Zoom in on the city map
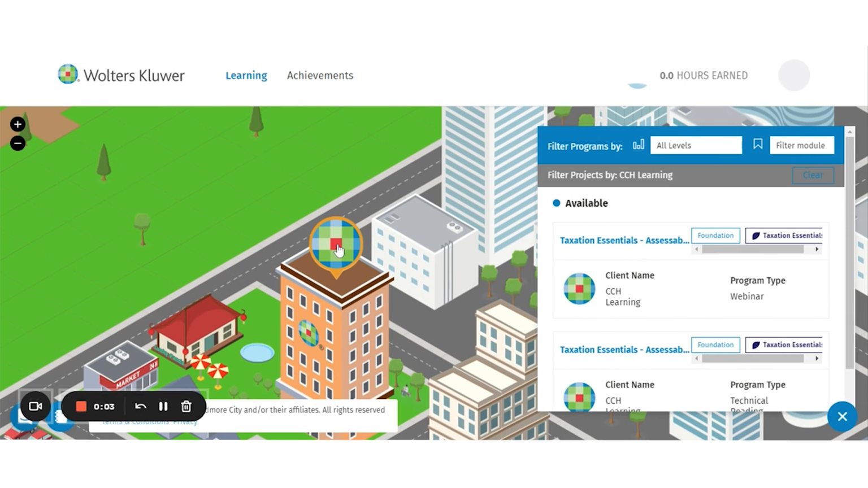 click(18, 124)
